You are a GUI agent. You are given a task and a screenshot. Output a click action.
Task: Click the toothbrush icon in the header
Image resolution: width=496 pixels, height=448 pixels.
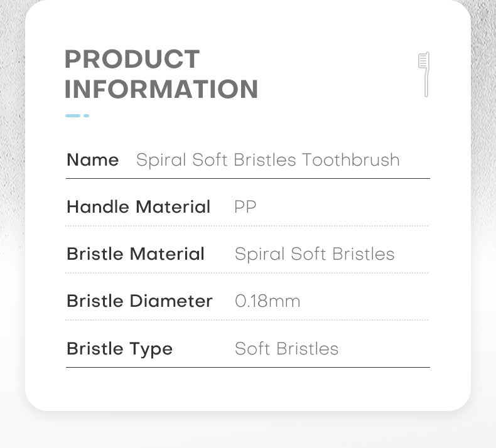(x=424, y=74)
